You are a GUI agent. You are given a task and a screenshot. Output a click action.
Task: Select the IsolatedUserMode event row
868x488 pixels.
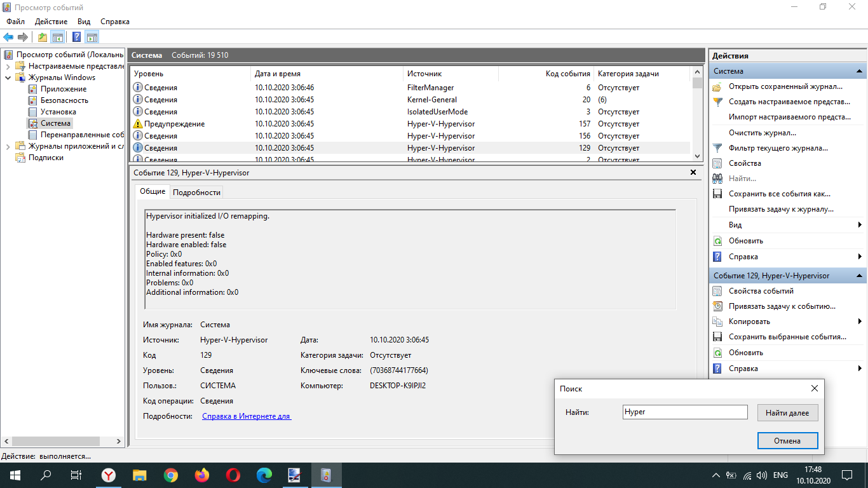coord(410,112)
